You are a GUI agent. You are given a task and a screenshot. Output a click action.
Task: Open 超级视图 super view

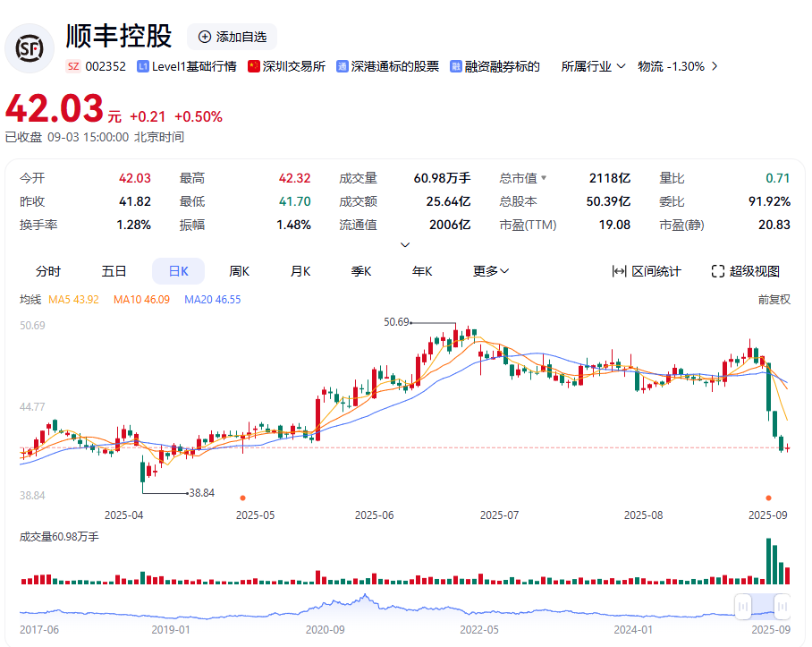[746, 271]
